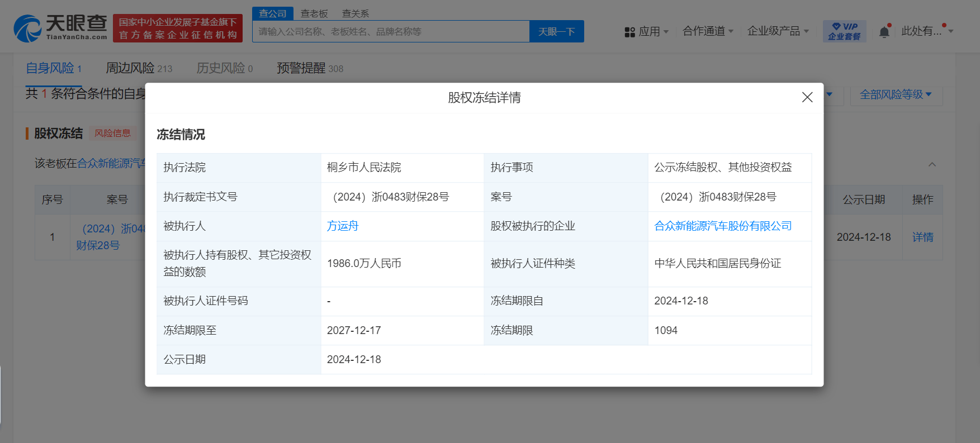
Task: Click the 冻结情况 section heading
Action: click(x=181, y=135)
